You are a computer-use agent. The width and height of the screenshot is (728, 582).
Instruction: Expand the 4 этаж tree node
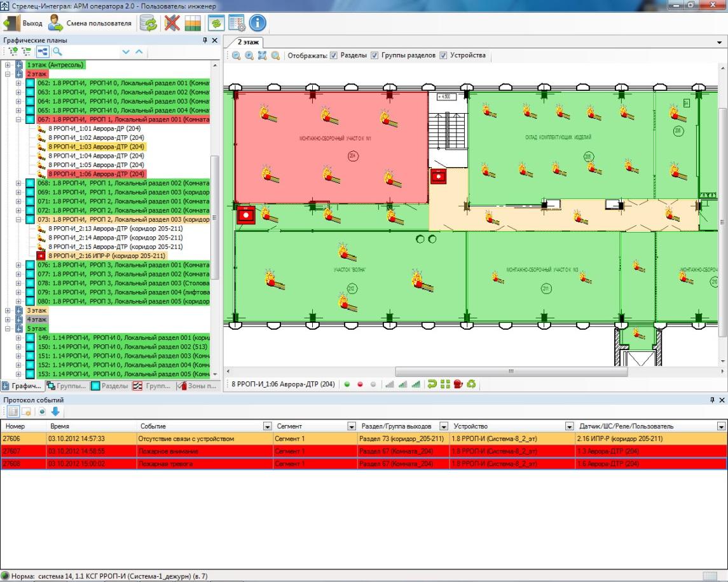coord(8,320)
